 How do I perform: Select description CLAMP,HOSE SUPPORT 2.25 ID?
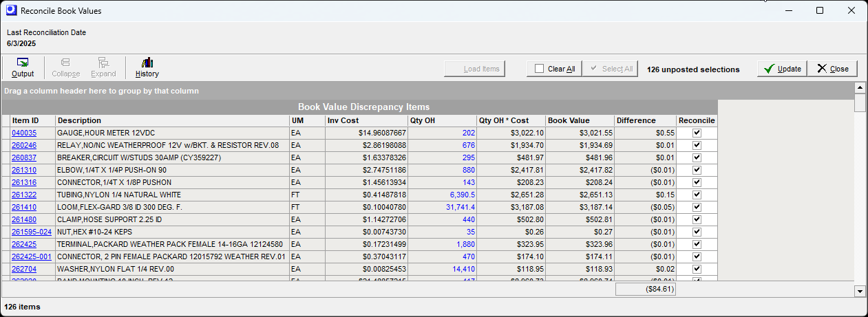tap(110, 219)
